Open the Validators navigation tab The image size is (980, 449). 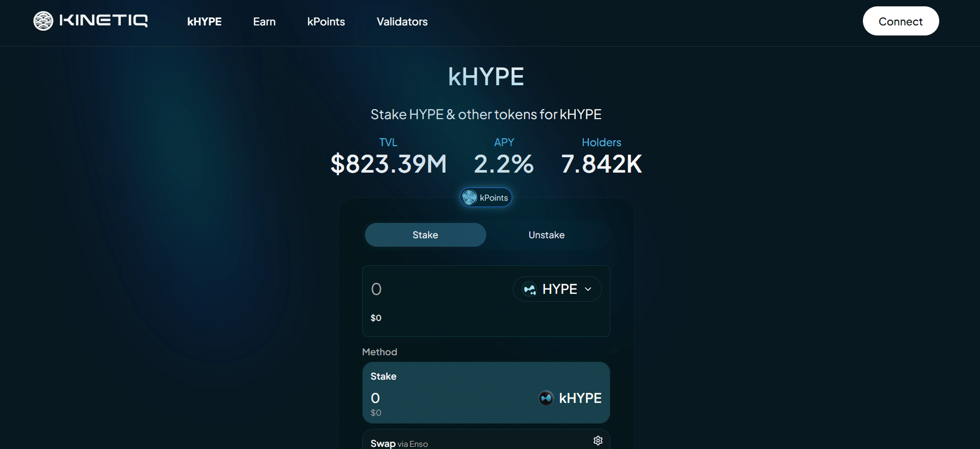coord(402,22)
